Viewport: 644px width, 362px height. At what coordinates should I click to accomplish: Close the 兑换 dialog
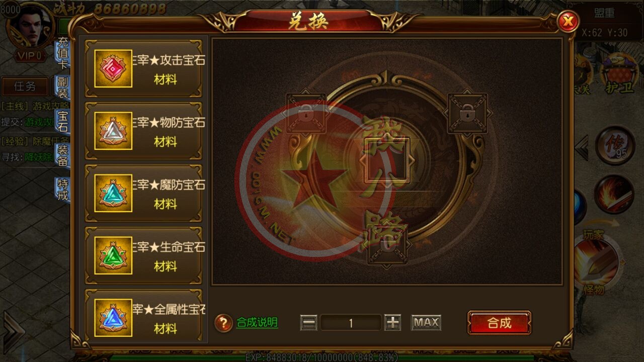click(x=568, y=21)
